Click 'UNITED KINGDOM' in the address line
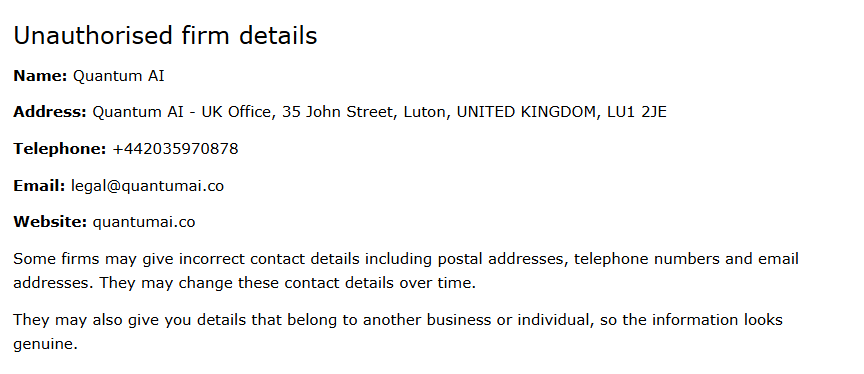This screenshot has height=374, width=864. 528,112
